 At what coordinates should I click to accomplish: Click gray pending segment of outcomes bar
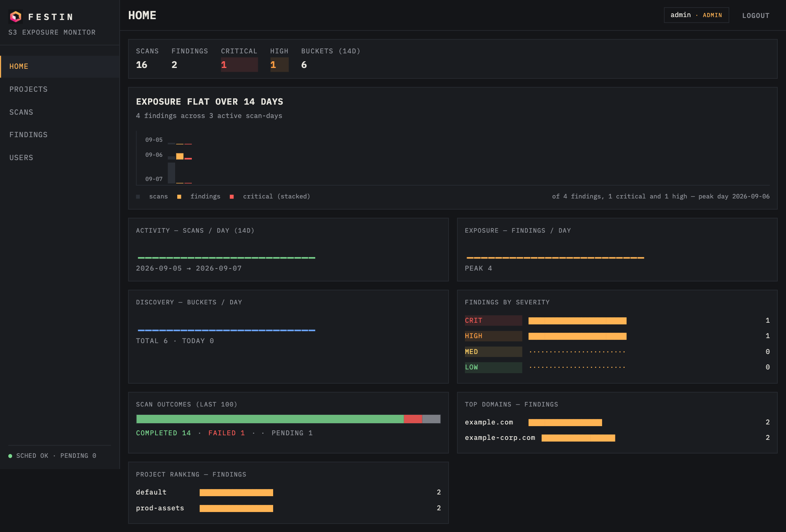(x=432, y=419)
